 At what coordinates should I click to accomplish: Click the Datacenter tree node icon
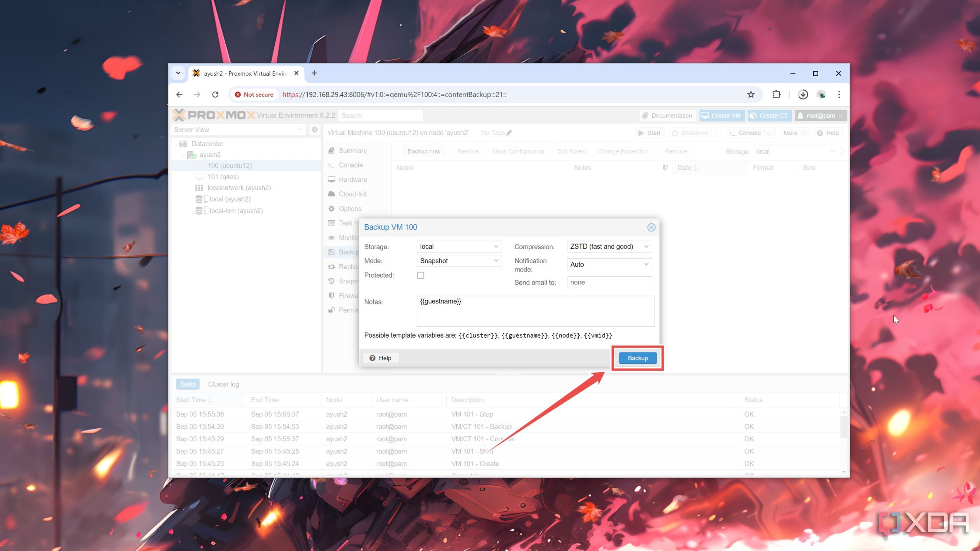coord(184,143)
